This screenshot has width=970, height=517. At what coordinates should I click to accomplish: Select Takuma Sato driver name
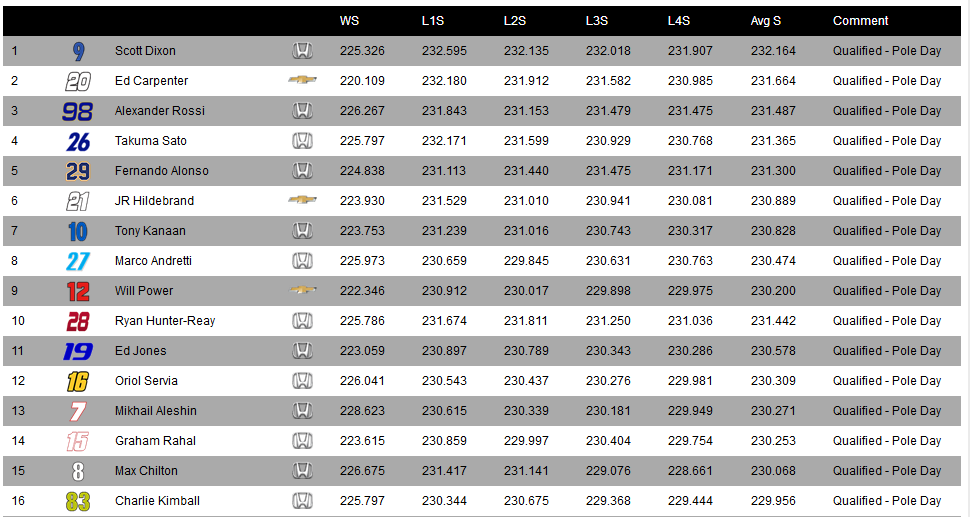150,140
